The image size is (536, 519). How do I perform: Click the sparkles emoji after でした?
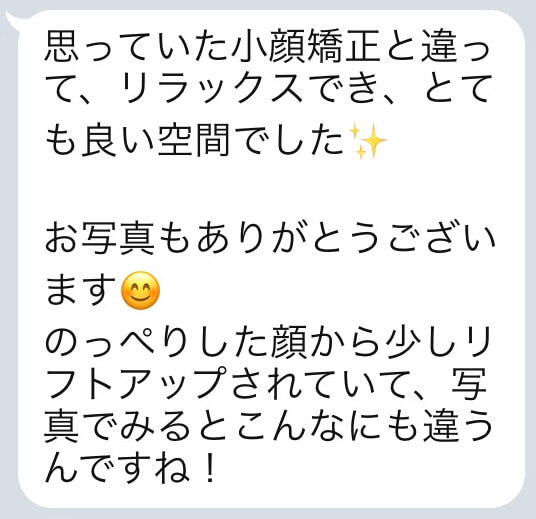367,141
